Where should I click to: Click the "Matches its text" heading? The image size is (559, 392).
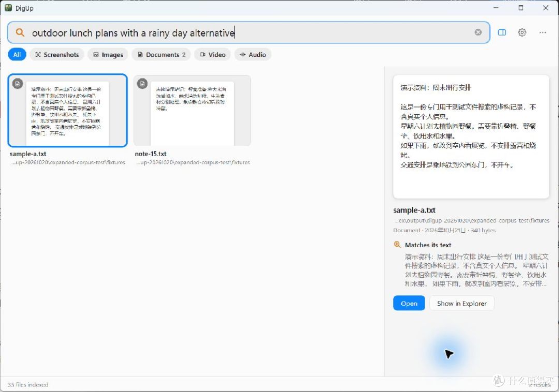428,245
